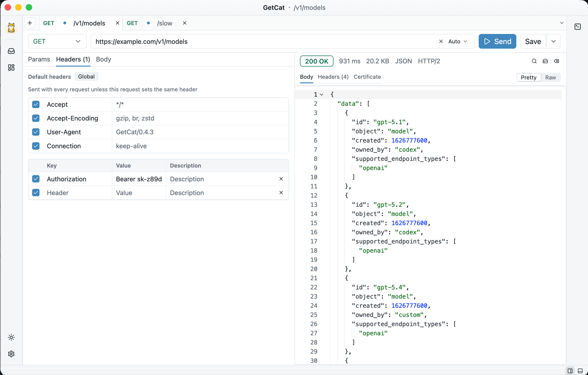This screenshot has height=375, width=588.
Task: Click the "gpt-5.4" id value
Action: click(389, 287)
